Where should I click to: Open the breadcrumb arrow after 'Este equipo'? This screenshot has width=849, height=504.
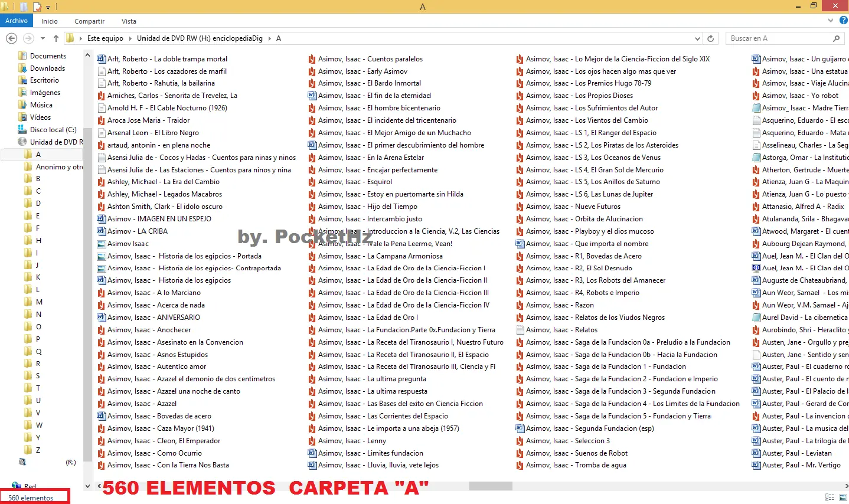(130, 38)
